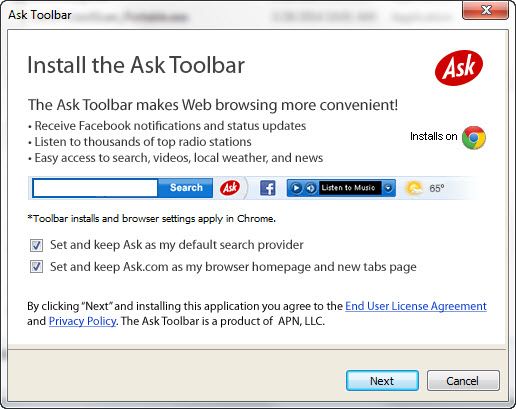Click the Ask Toolbar window title
The image size is (516, 409).
click(40, 15)
